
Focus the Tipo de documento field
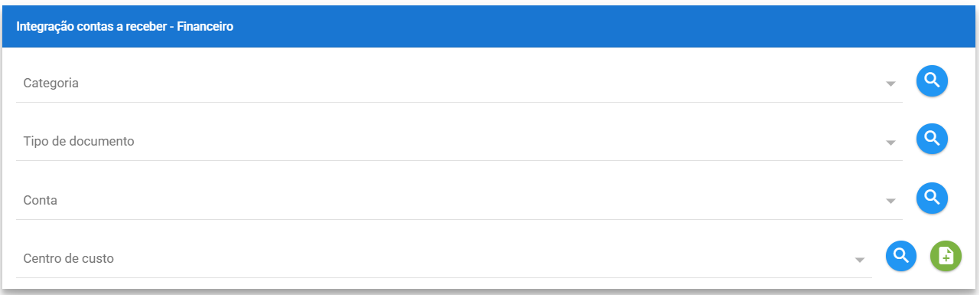pos(459,142)
